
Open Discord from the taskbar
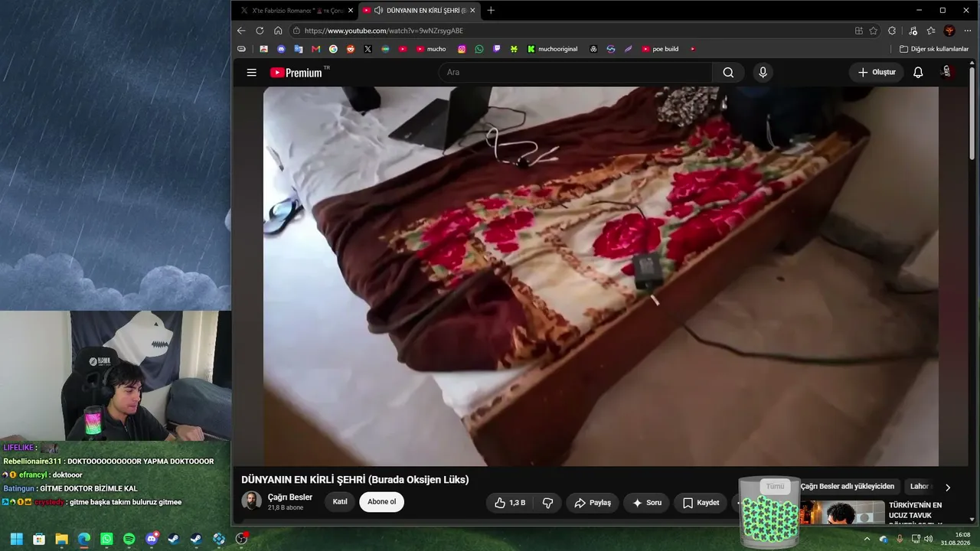[x=152, y=539]
